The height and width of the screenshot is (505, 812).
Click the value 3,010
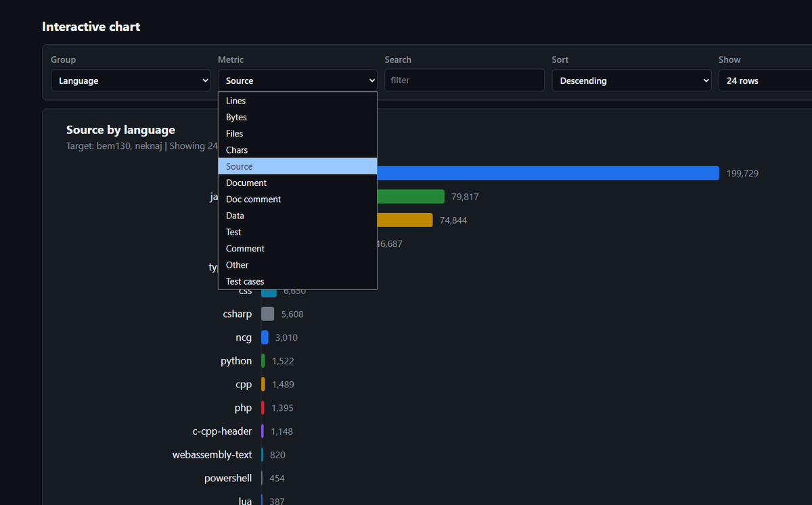(x=286, y=337)
